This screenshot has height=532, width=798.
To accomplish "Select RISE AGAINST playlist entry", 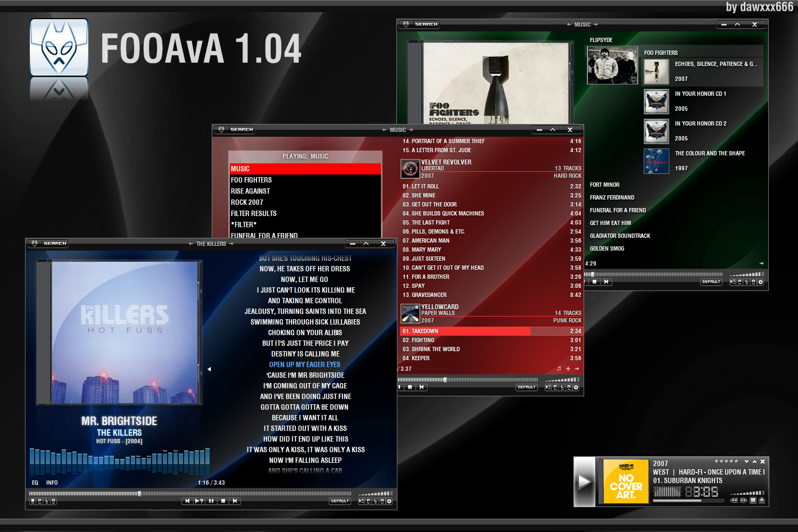I will coord(305,191).
